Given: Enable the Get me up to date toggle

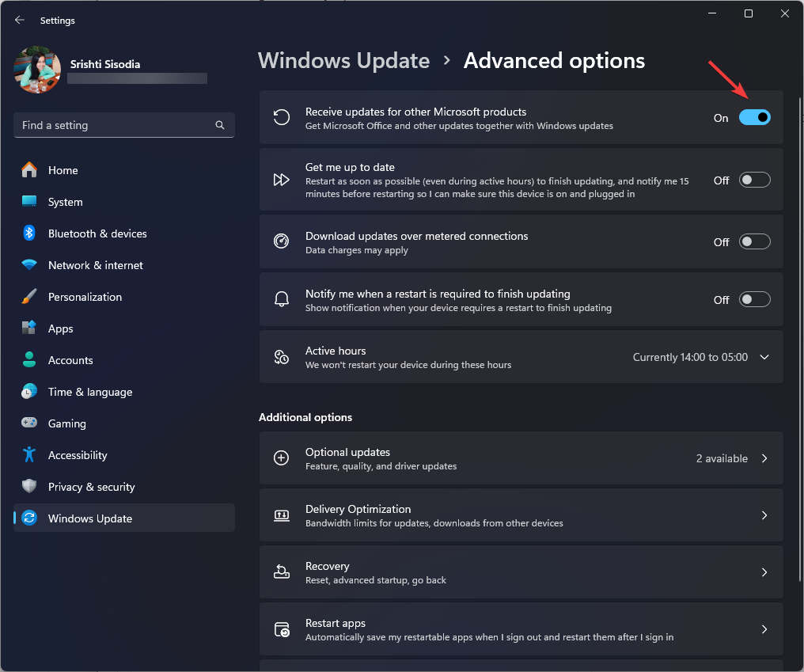Looking at the screenshot, I should coord(755,180).
